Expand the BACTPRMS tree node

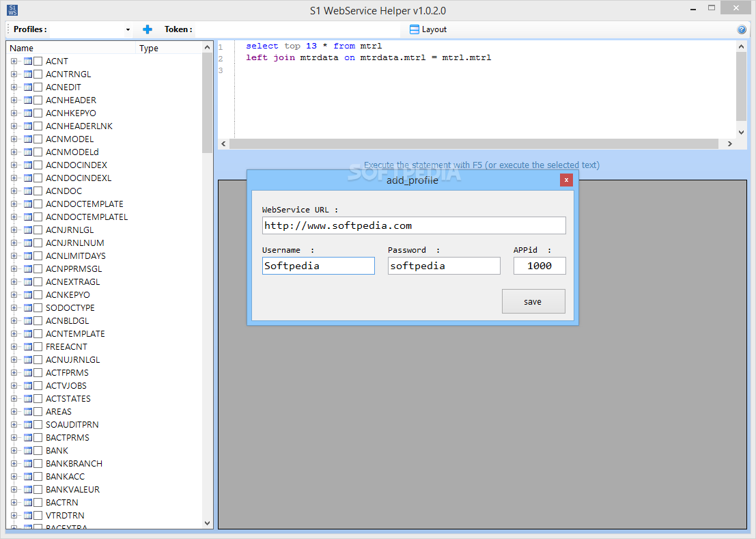pos(14,438)
